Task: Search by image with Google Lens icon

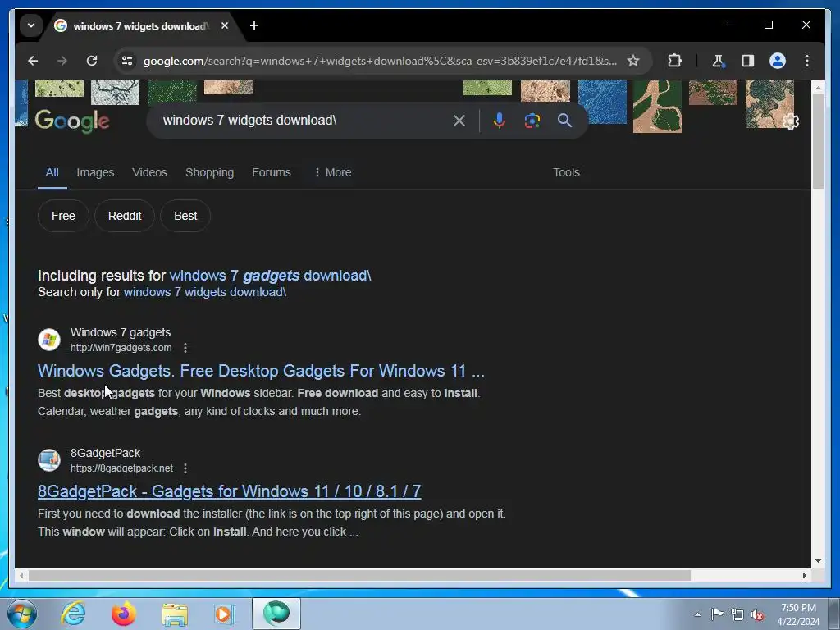Action: tap(532, 121)
